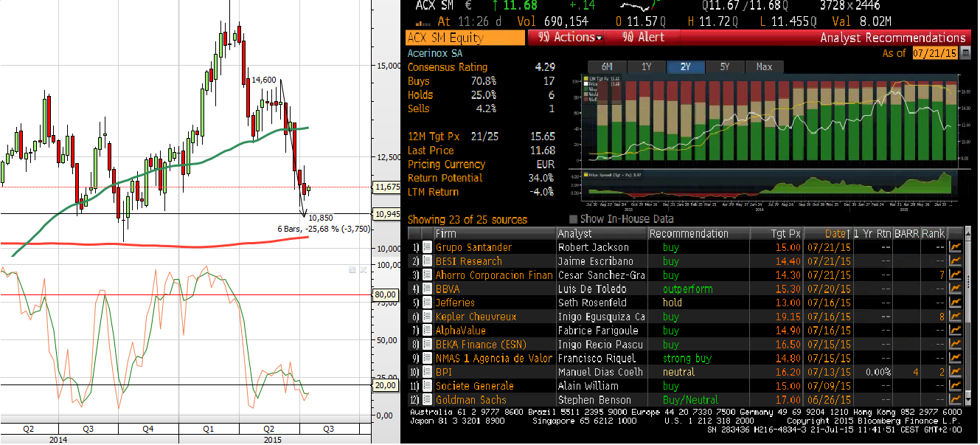The width and height of the screenshot is (980, 445).
Task: Open the report document icon for Grupo Santander
Action: [427, 247]
